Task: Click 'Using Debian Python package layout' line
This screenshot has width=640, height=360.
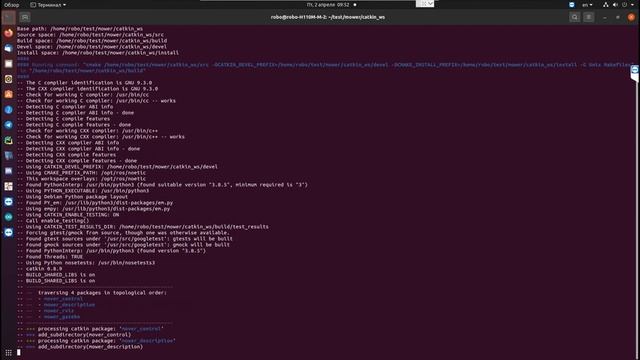Action: pos(72,197)
